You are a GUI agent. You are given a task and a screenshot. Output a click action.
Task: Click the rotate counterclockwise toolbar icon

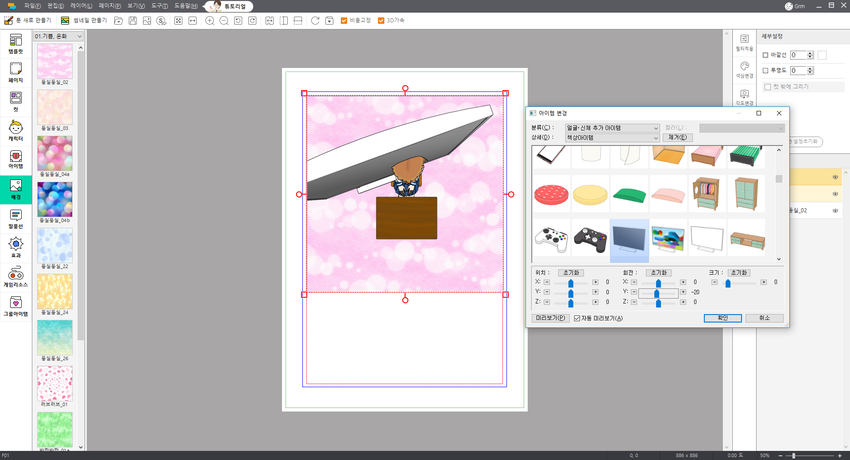238,21
